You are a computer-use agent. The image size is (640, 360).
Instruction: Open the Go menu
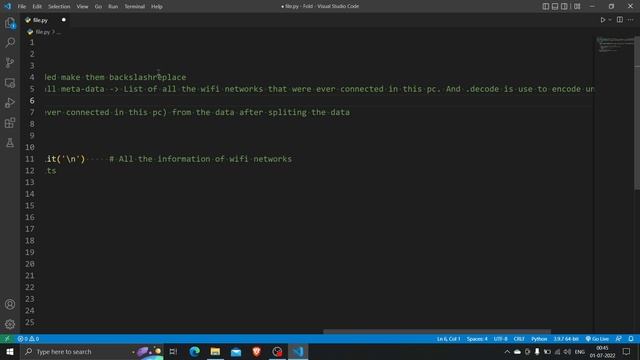click(98, 7)
